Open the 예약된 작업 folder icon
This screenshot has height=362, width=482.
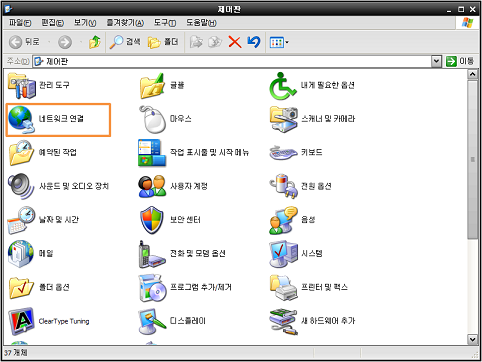[21, 153]
